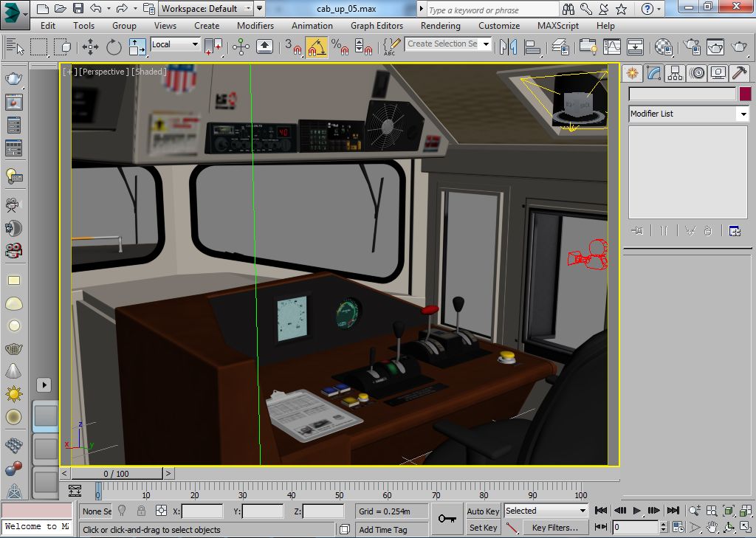The height and width of the screenshot is (538, 756).
Task: Click the search keyword field
Action: pyautogui.click(x=491, y=10)
